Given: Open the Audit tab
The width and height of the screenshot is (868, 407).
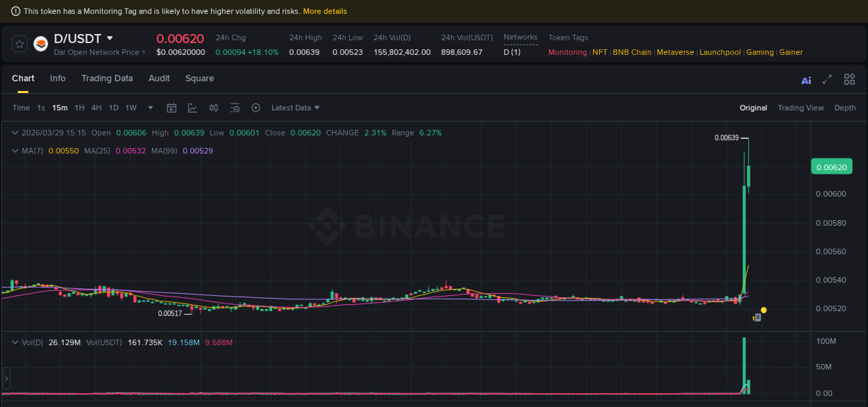Looking at the screenshot, I should [x=159, y=78].
